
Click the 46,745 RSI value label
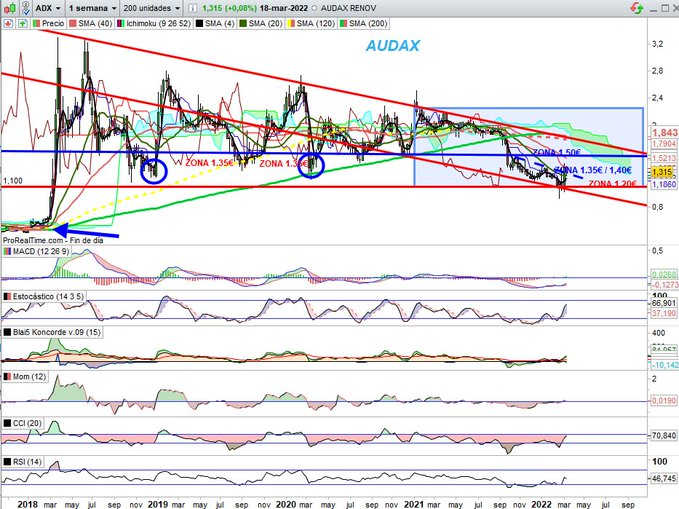point(663,479)
